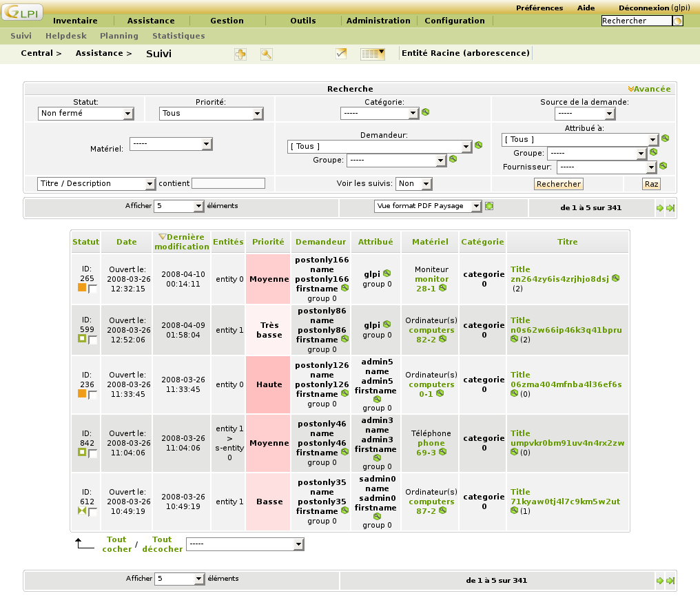Expand the Avancée search options
Image resolution: width=700 pixels, height=609 pixels.
tap(649, 89)
